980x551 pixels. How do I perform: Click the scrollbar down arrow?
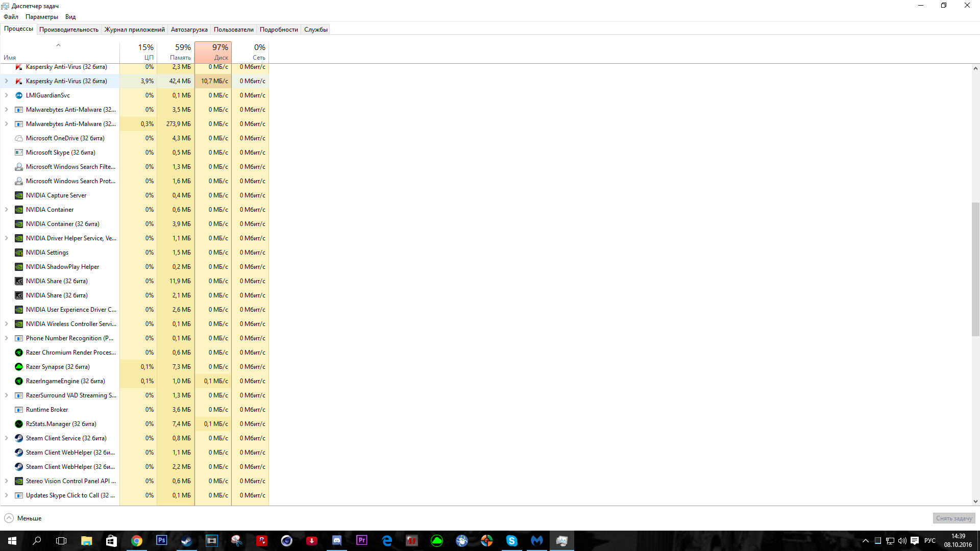(975, 502)
